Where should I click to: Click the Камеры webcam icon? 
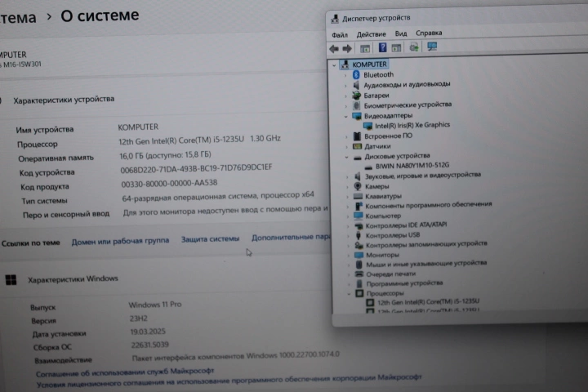pyautogui.click(x=357, y=186)
